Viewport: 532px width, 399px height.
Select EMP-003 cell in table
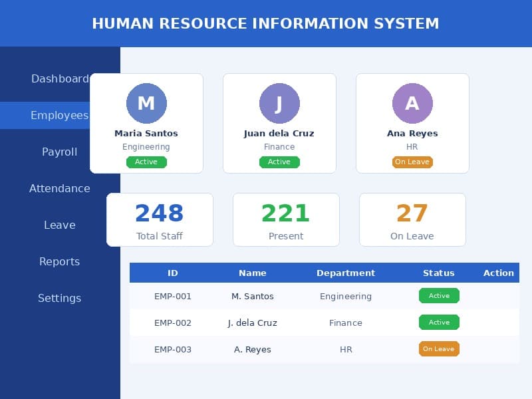coord(173,350)
